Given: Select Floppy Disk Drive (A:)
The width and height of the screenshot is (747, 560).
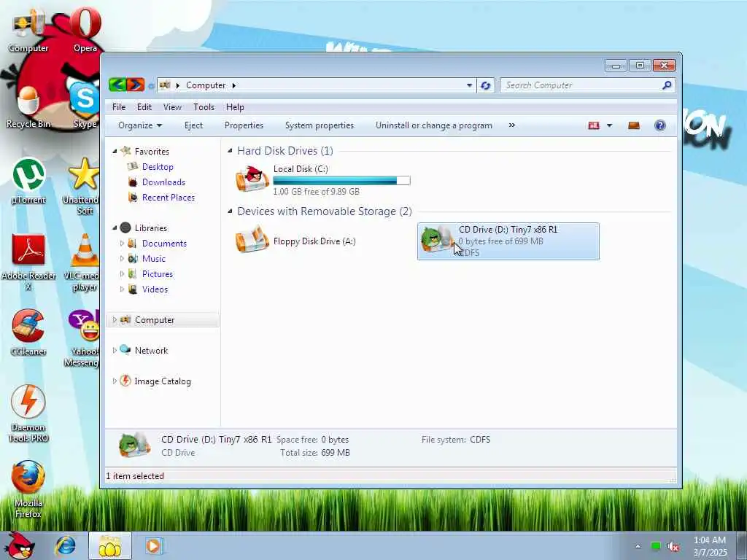Looking at the screenshot, I should (296, 241).
